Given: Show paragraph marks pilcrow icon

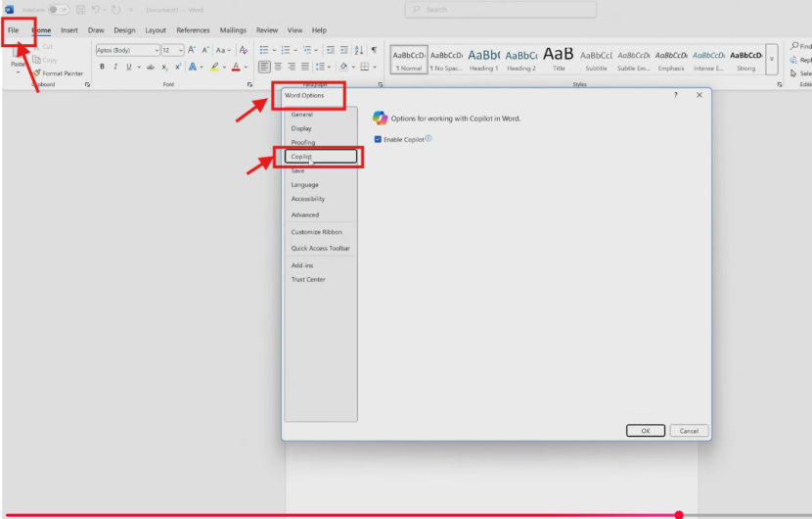Looking at the screenshot, I should coord(374,50).
